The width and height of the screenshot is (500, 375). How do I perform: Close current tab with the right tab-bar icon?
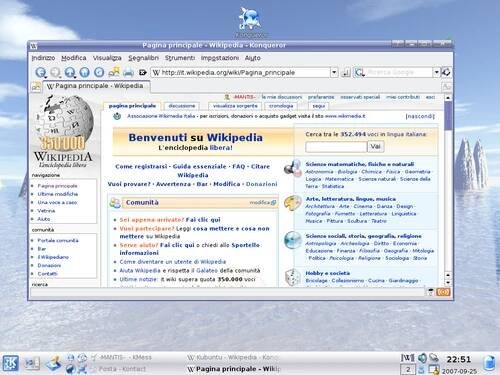446,87
